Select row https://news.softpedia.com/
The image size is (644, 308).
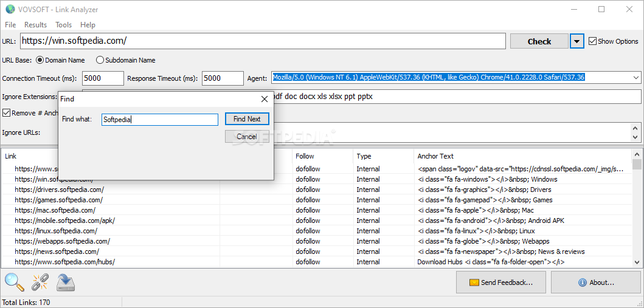(316, 252)
